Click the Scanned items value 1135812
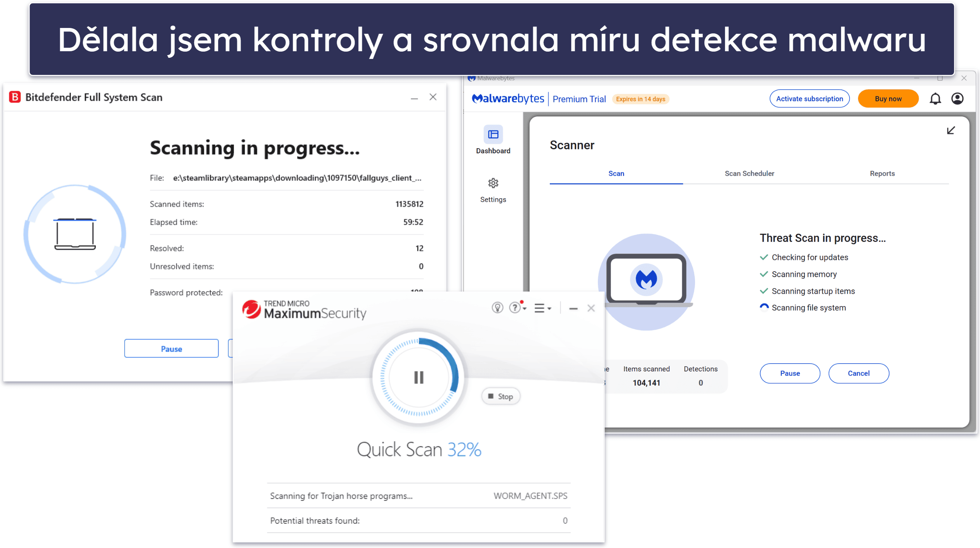 [x=409, y=204]
